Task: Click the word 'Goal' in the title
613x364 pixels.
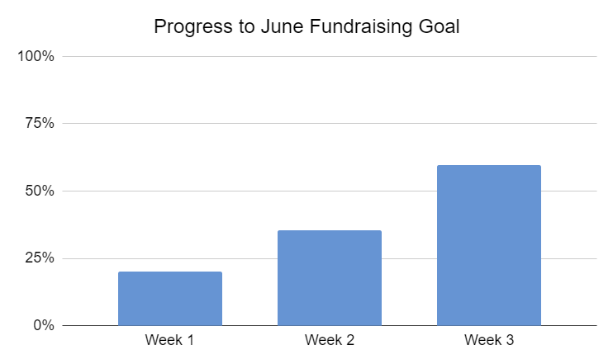Action: [x=437, y=26]
